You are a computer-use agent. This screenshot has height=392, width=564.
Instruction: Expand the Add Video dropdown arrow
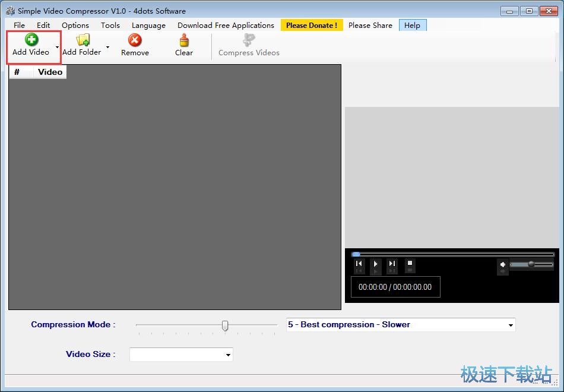[x=58, y=47]
